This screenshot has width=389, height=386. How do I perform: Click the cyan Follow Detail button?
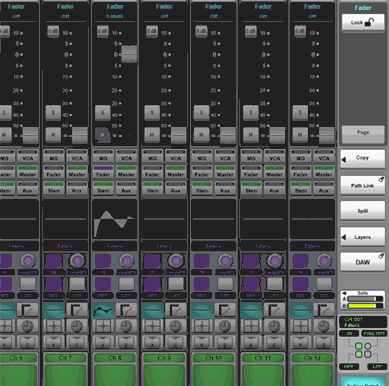pos(363,381)
